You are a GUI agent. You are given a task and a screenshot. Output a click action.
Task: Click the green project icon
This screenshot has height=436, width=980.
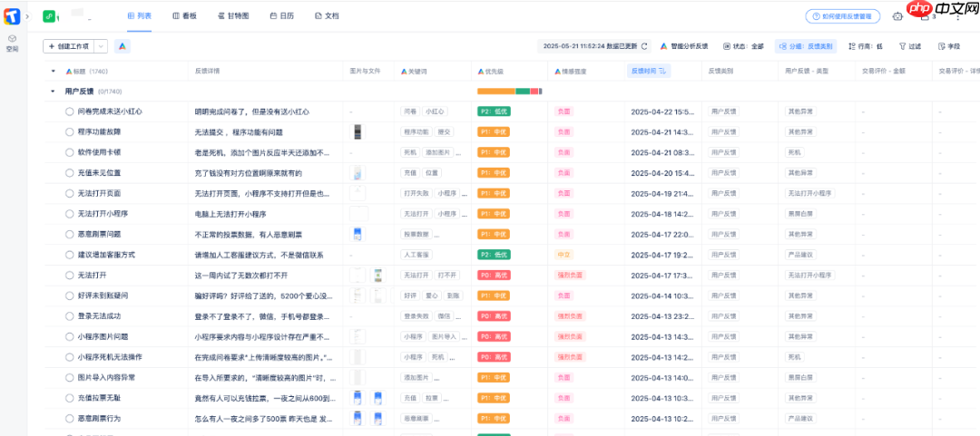pos(49,17)
